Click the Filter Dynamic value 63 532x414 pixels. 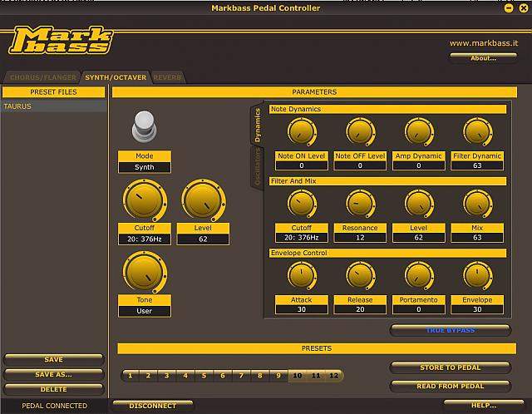477,165
